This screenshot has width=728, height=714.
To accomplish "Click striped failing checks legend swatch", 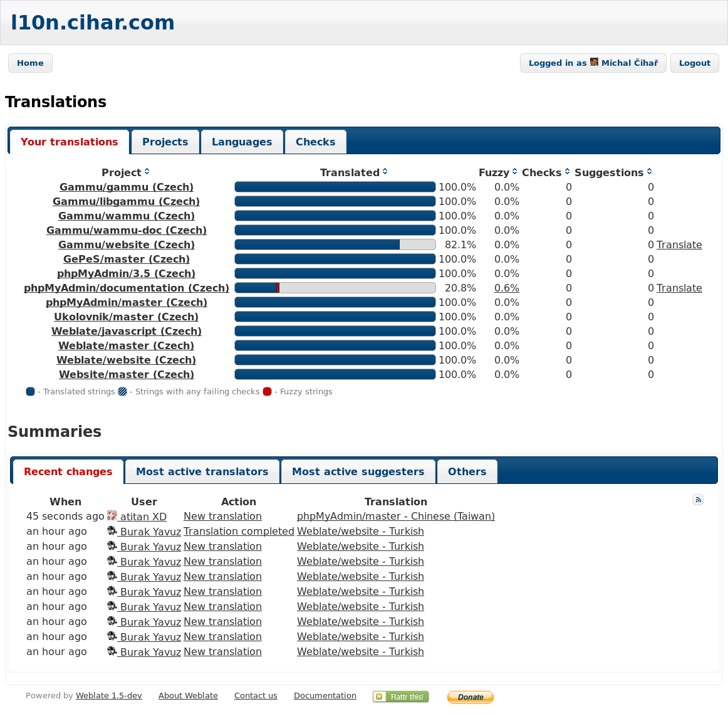I will click(x=123, y=391).
